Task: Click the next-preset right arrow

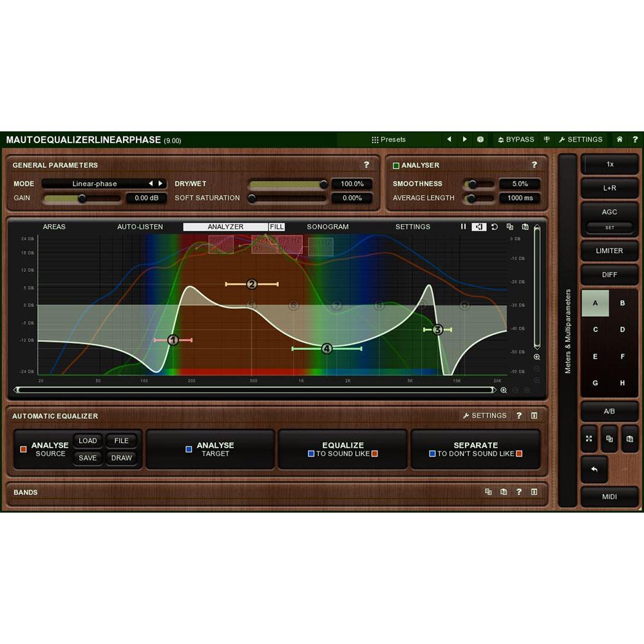Action: 465,139
